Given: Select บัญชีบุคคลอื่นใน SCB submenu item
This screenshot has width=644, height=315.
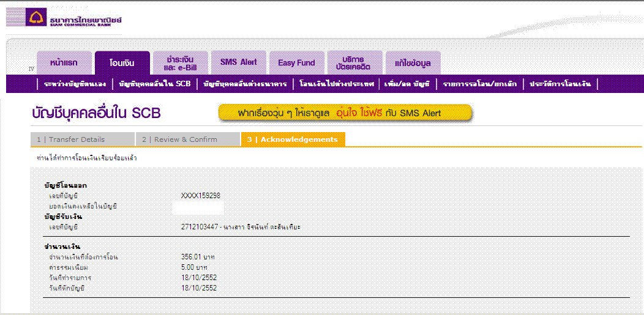Looking at the screenshot, I should (155, 84).
